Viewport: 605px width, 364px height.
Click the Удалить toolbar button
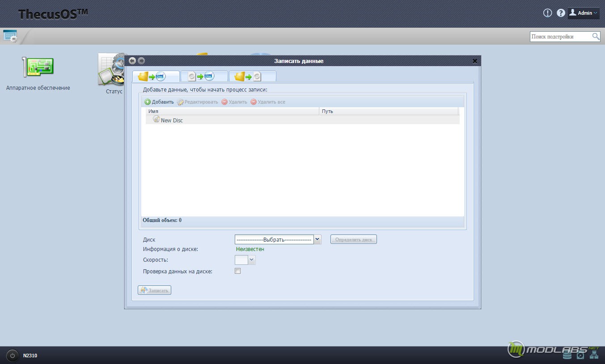point(234,102)
